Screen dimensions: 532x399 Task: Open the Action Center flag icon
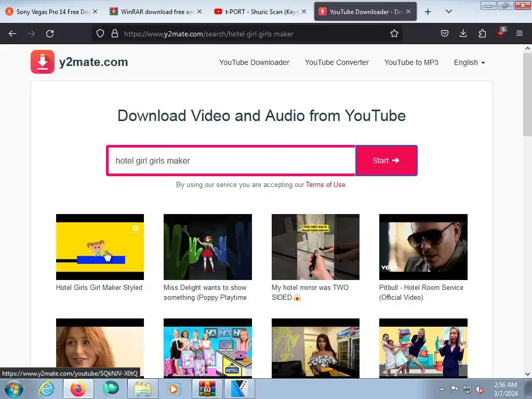454,389
